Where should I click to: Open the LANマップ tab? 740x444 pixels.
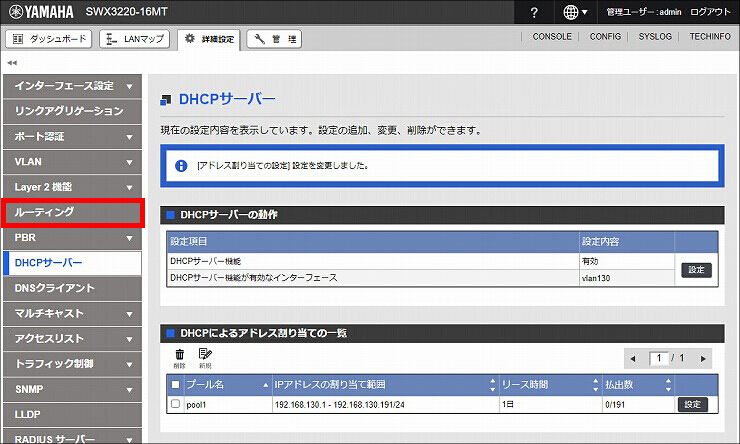[x=135, y=39]
